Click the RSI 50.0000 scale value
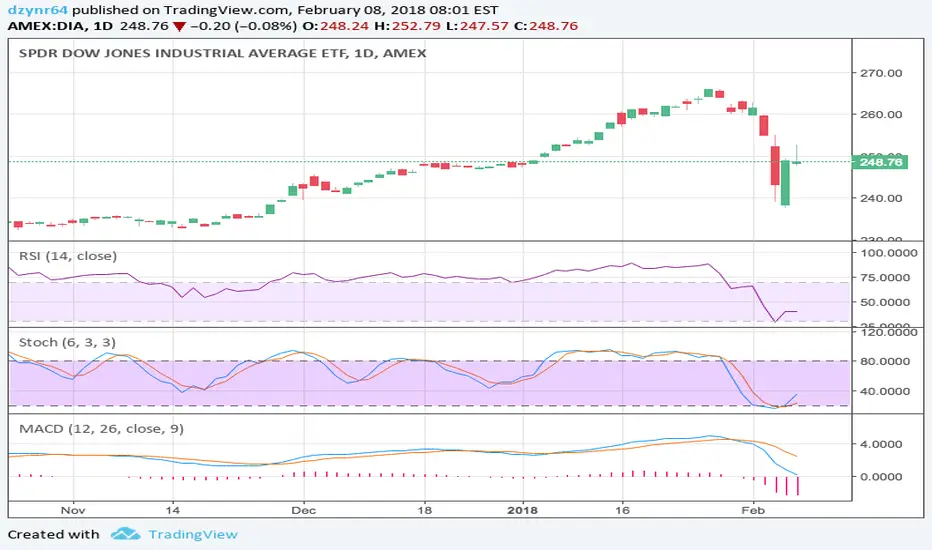 (885, 302)
